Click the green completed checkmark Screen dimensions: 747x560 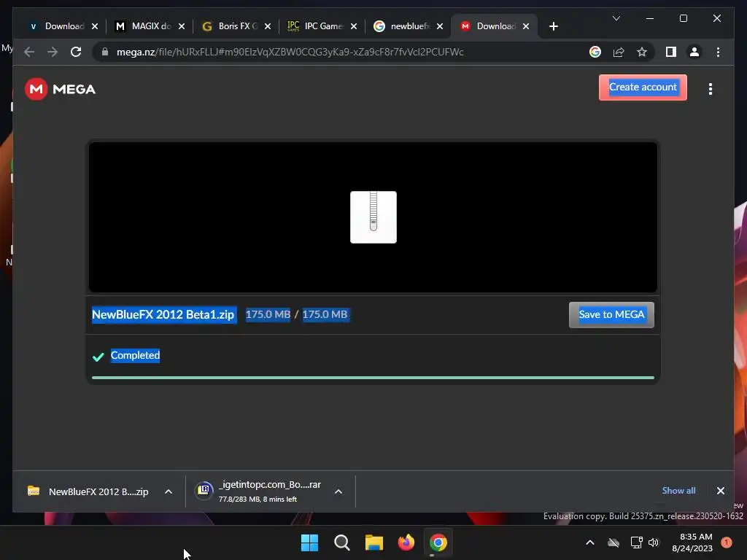(x=98, y=357)
